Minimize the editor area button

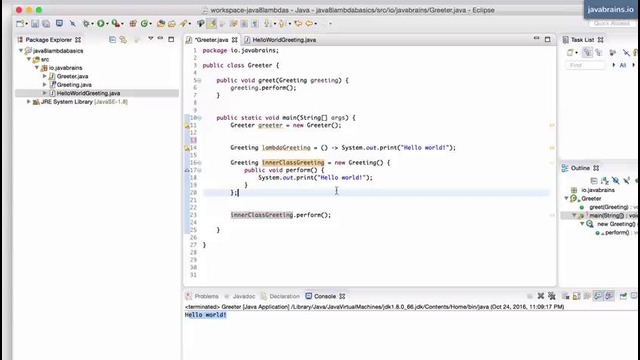pos(536,38)
